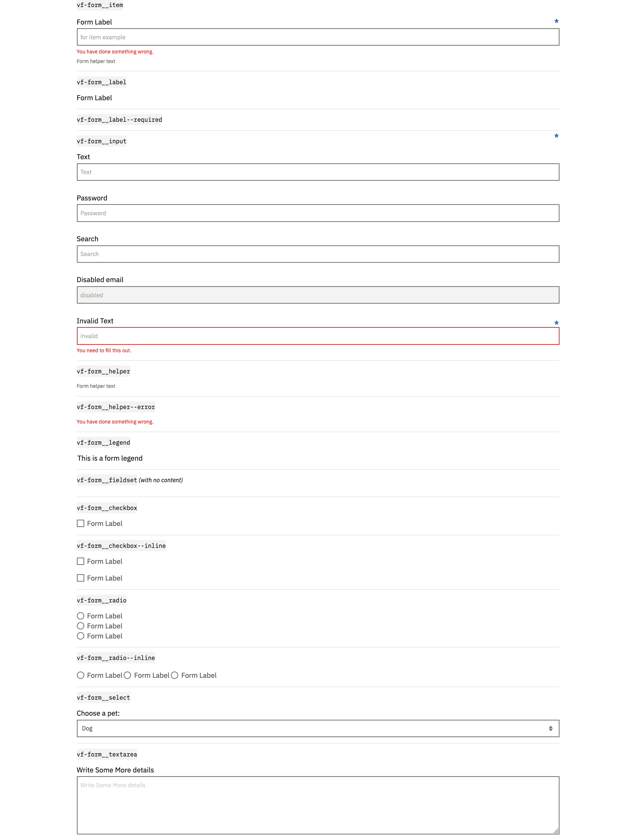Open the Choose a pet dropdown
The height and width of the screenshot is (840, 636).
click(x=318, y=728)
